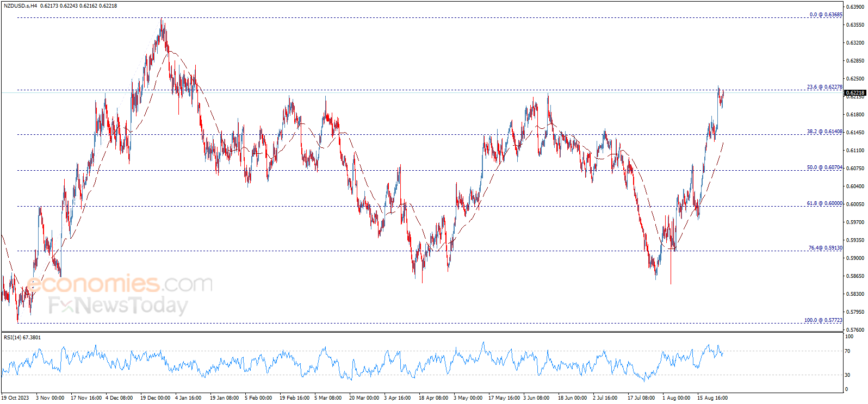Click the 0.63200 price axis value
Image resolution: width=868 pixels, height=404 pixels.
tap(856, 42)
